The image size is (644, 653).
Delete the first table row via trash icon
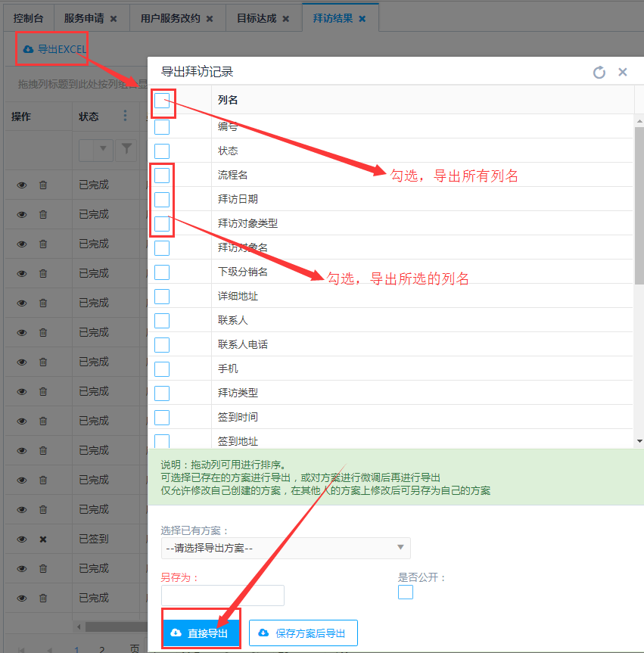(x=43, y=185)
